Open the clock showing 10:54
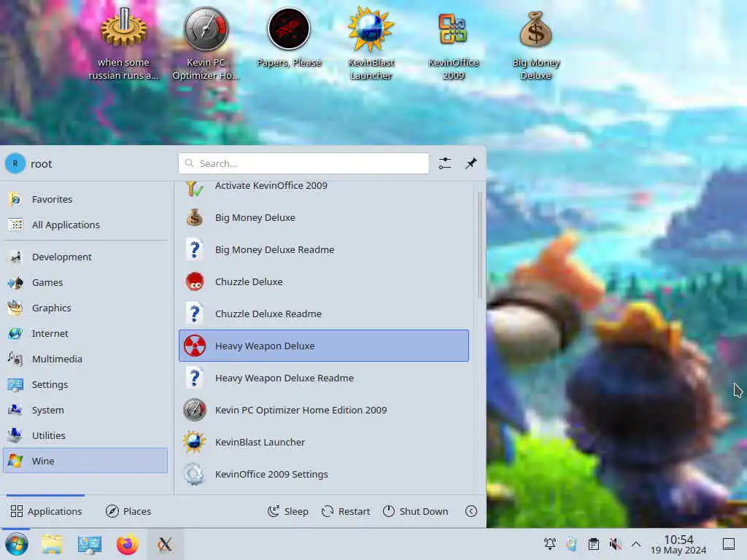The width and height of the screenshot is (747, 560). (x=678, y=544)
